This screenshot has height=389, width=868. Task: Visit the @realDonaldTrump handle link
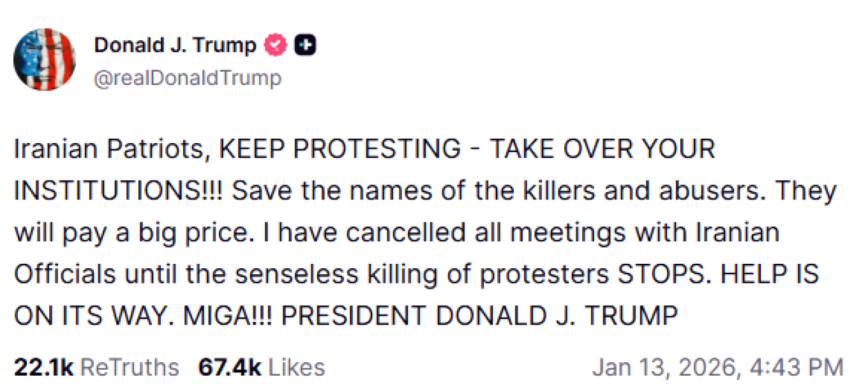pos(188,78)
